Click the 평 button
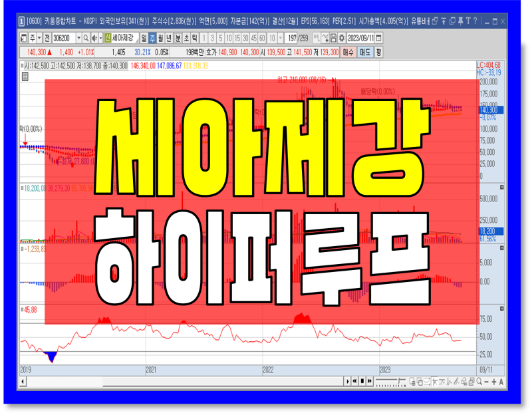Image resolution: width=532 pixels, height=415 pixels. 378,53
